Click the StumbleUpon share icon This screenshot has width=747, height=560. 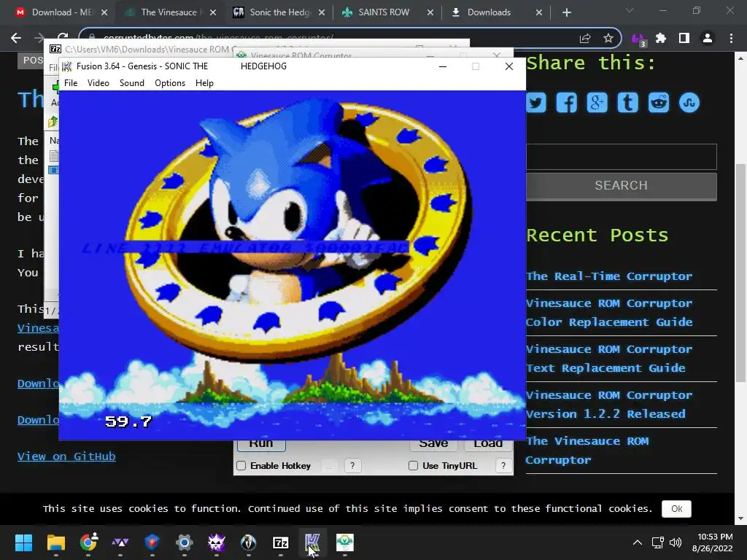pos(689,102)
